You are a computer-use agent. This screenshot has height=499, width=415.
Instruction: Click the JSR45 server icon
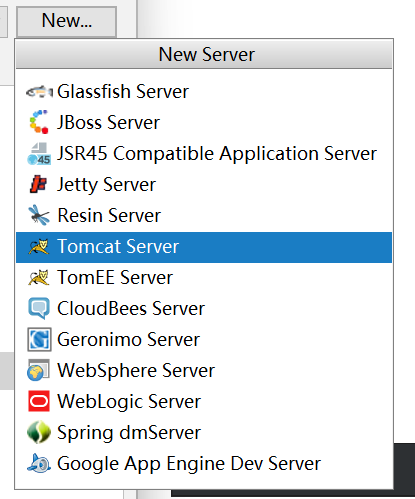click(x=39, y=154)
